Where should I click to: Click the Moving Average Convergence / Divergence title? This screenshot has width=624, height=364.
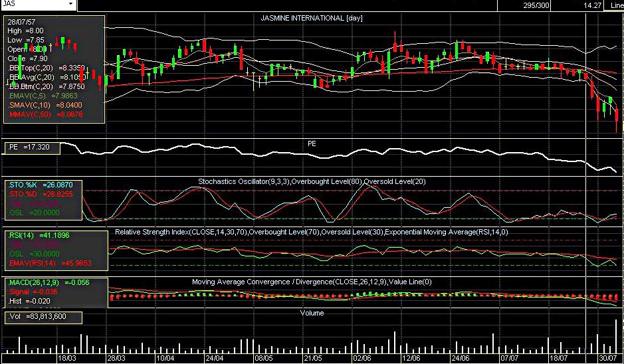click(x=312, y=282)
